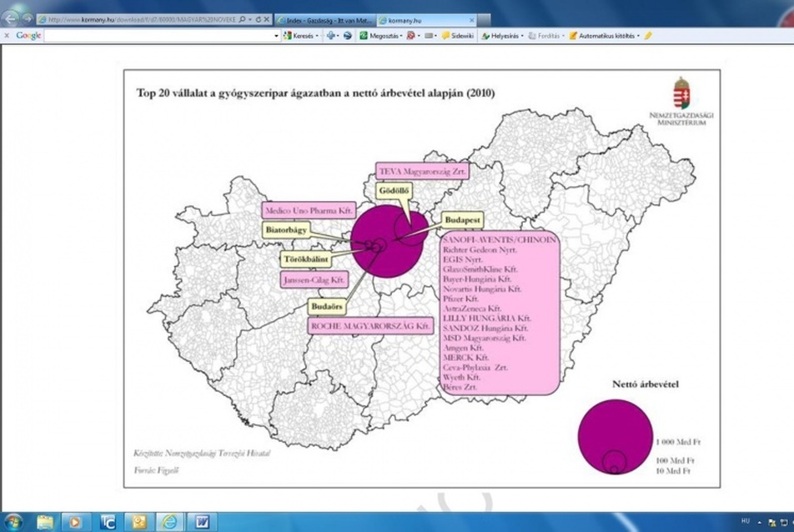Screen dimensions: 794x532
Task: Show hidden tray icons arrow
Action: tap(759, 522)
